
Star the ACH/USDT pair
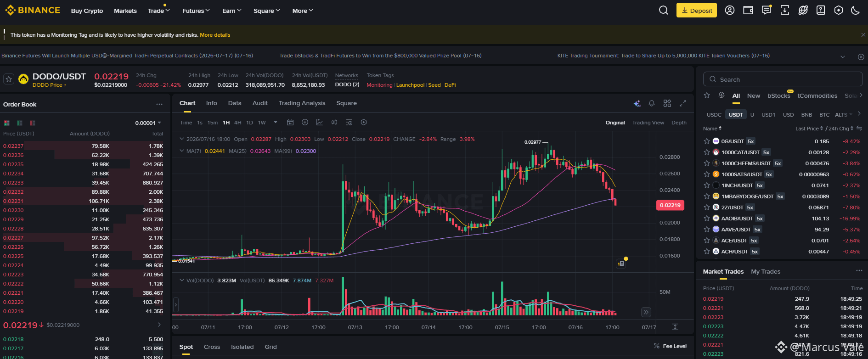coord(707,252)
